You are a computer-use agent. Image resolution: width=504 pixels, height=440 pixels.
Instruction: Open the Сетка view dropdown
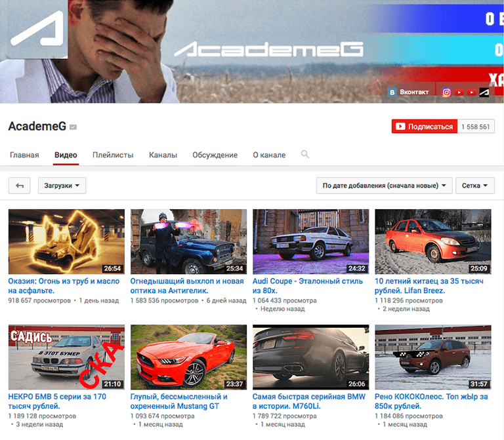(x=475, y=186)
